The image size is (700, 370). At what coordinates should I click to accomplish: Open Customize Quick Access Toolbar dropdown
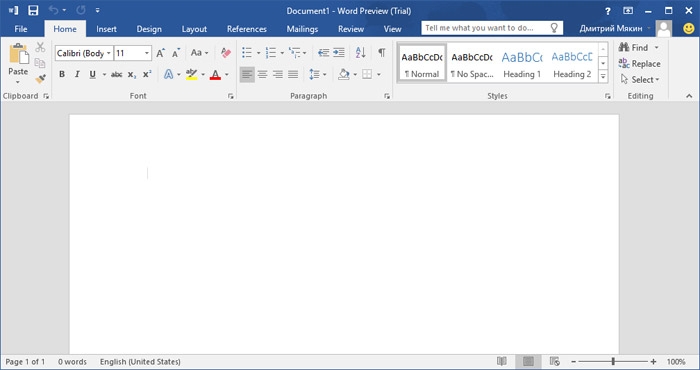(97, 10)
